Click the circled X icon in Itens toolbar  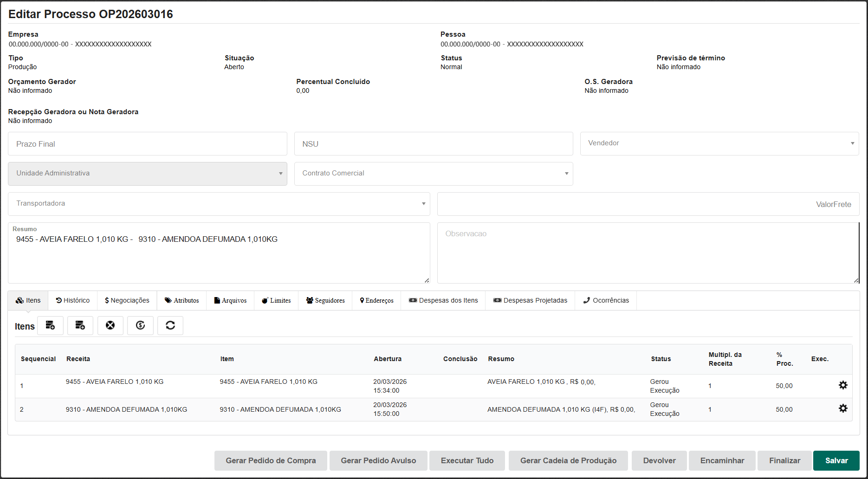click(110, 325)
